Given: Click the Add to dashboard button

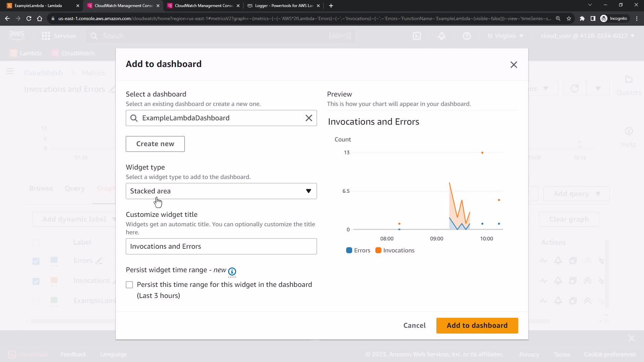Looking at the screenshot, I should (x=477, y=325).
